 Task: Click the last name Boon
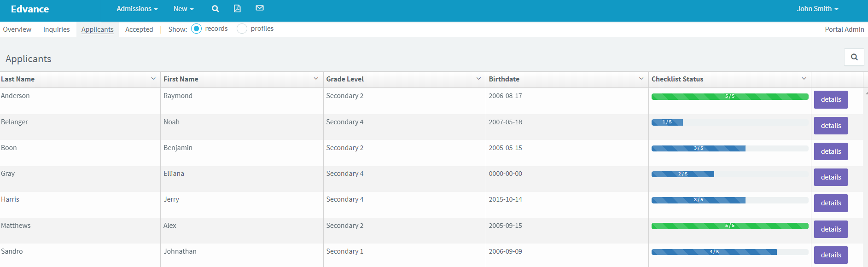(9, 148)
